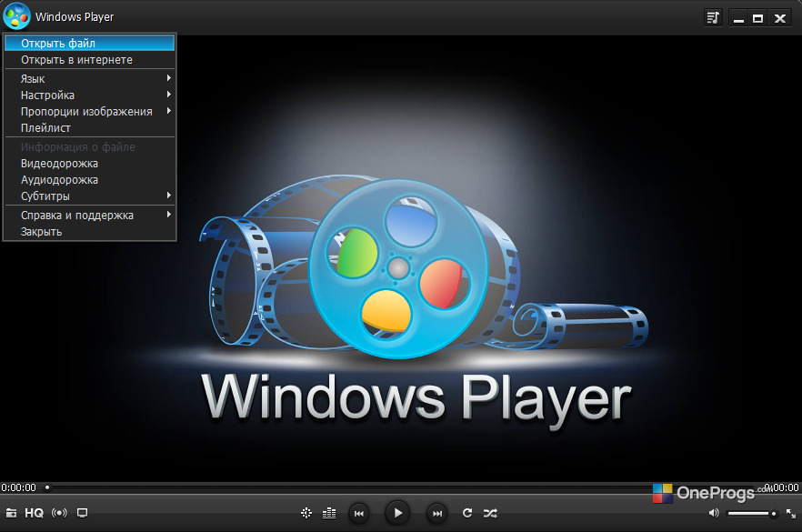Expand "Пропорции изображения" submenu
Image resolution: width=802 pixels, height=532 pixels.
click(x=89, y=112)
